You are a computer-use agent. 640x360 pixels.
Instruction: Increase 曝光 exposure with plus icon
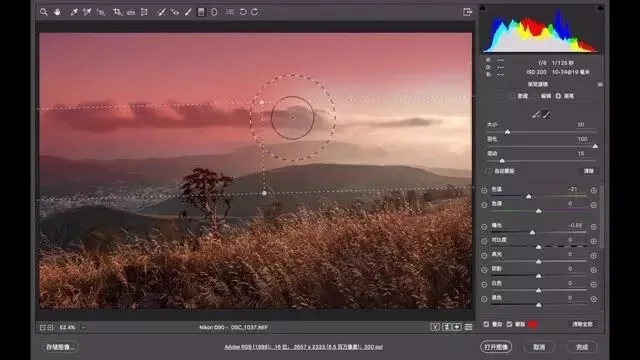tap(593, 227)
